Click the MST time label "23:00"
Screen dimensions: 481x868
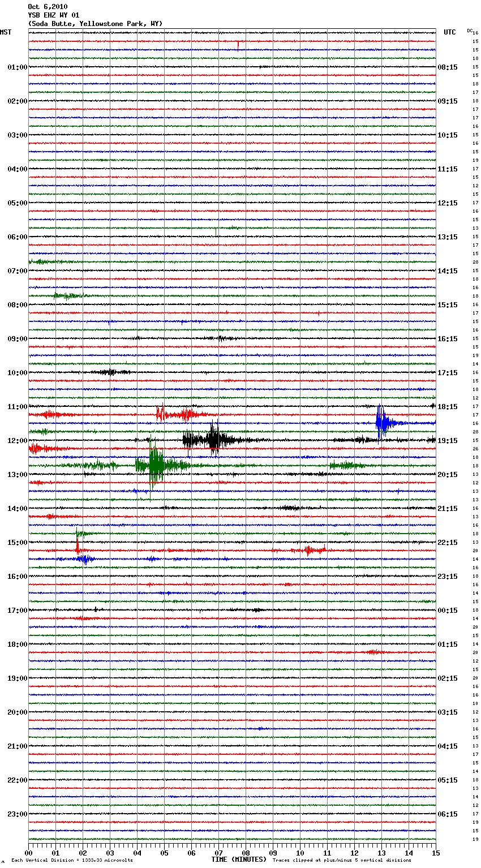pos(17,814)
